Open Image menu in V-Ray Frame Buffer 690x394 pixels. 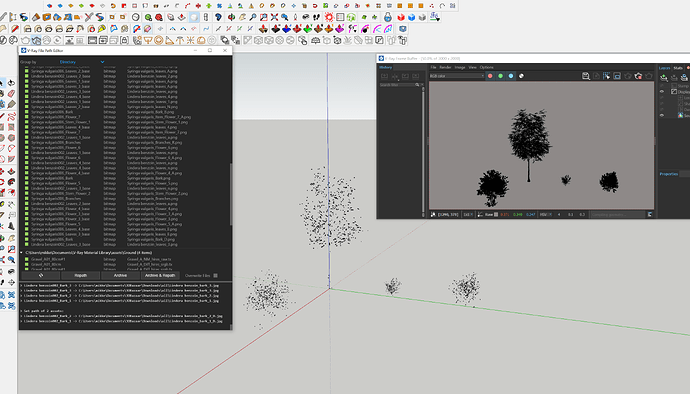point(460,67)
